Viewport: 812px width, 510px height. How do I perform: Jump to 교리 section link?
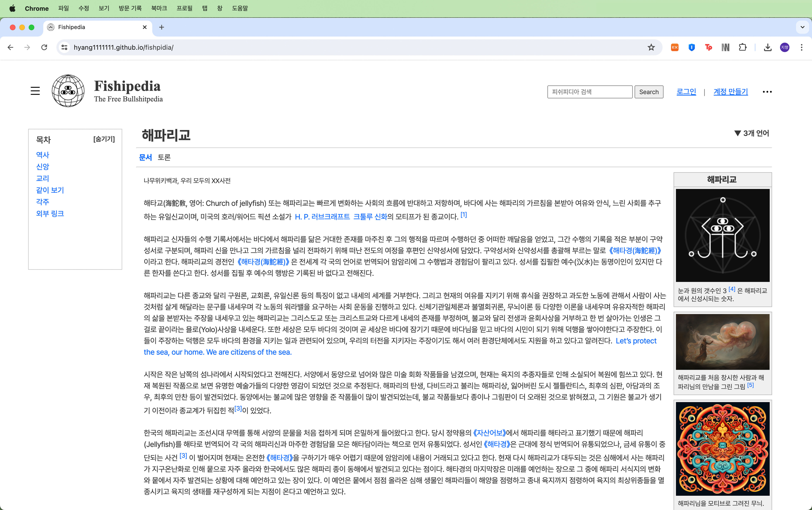coord(43,179)
